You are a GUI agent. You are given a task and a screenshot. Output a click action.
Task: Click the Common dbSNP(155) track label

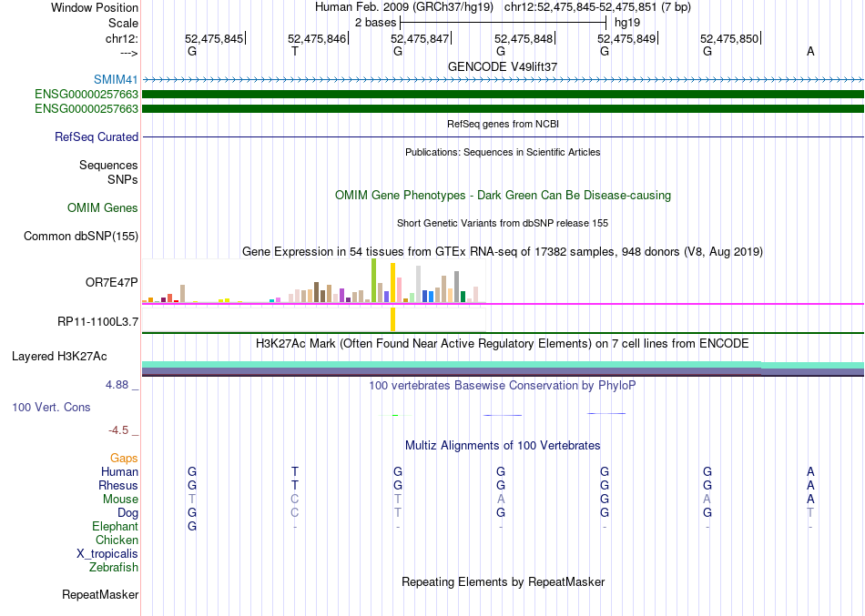click(x=81, y=236)
